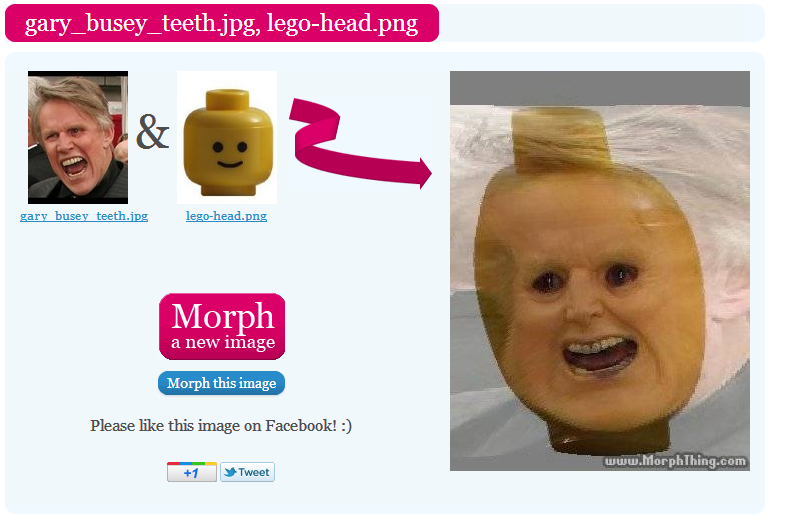785x530 pixels.
Task: View the morphed Lego-face result image
Action: 600,271
